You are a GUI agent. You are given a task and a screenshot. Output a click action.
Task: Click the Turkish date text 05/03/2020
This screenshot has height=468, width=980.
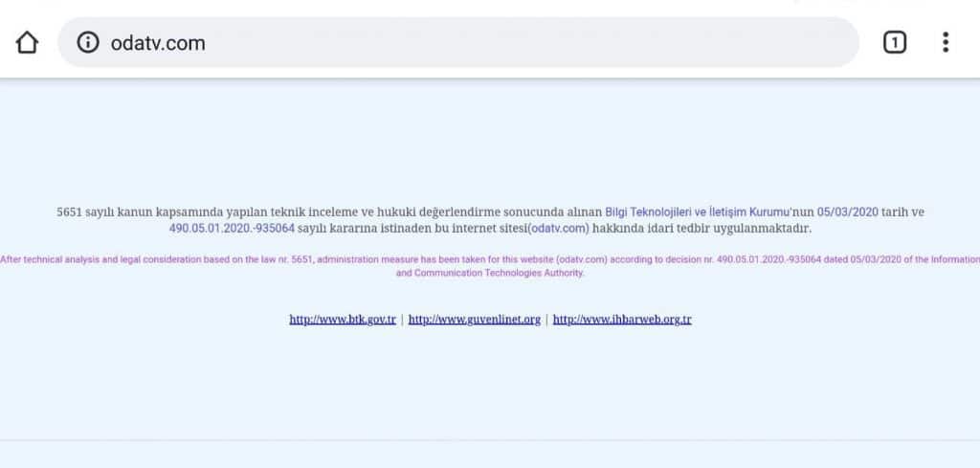click(848, 212)
